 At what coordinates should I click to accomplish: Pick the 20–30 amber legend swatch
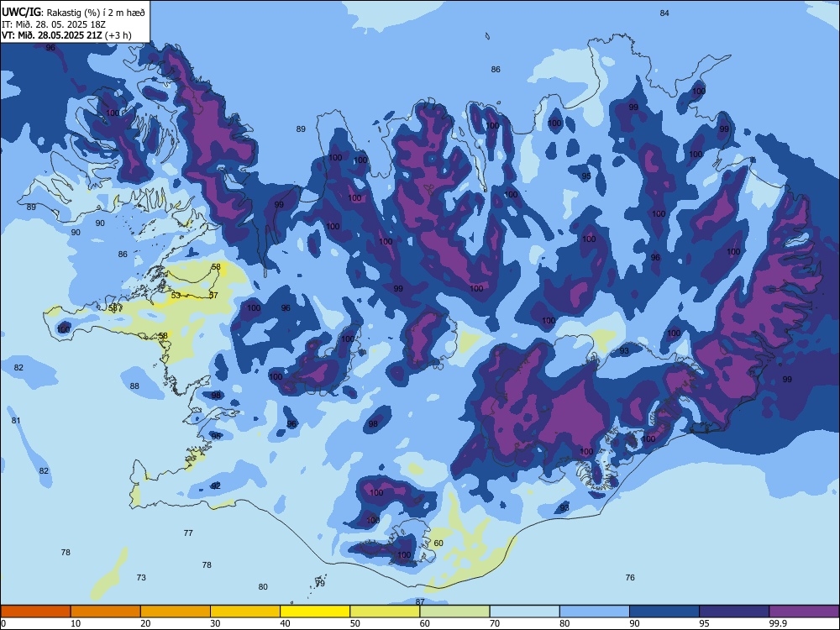tap(176, 612)
